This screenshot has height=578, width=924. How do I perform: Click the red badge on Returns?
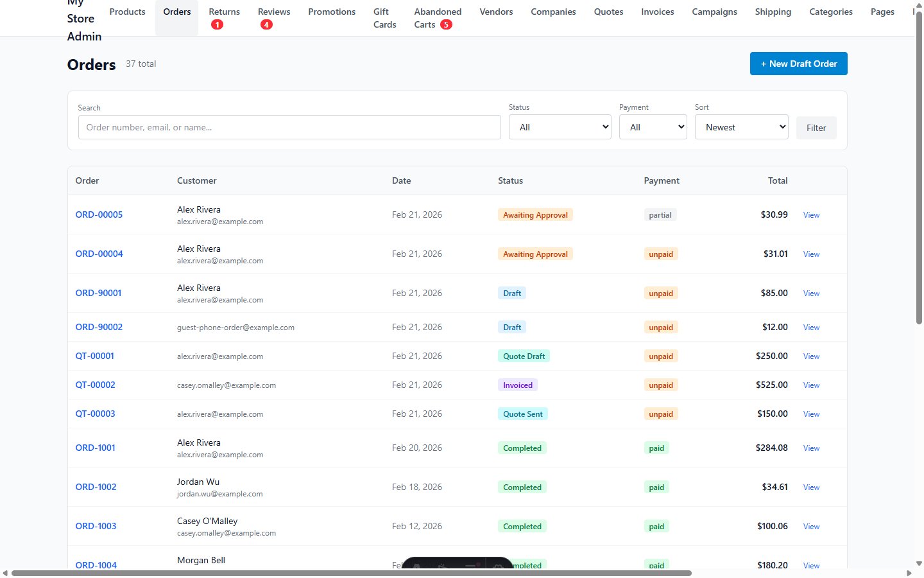[x=217, y=24]
